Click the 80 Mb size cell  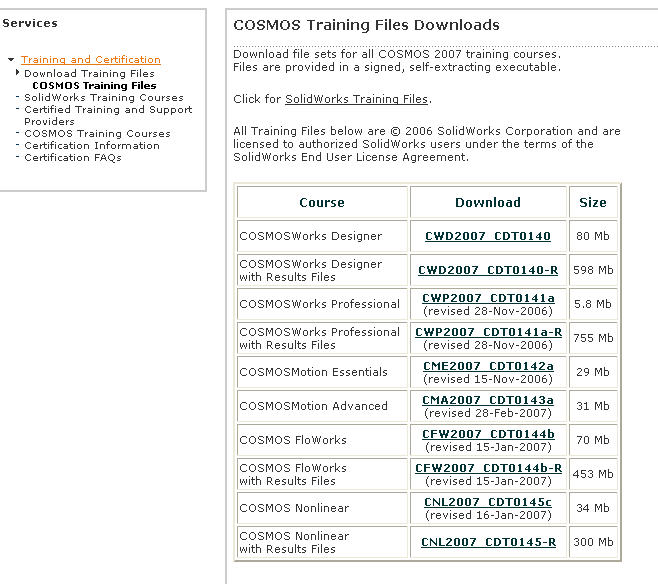593,236
